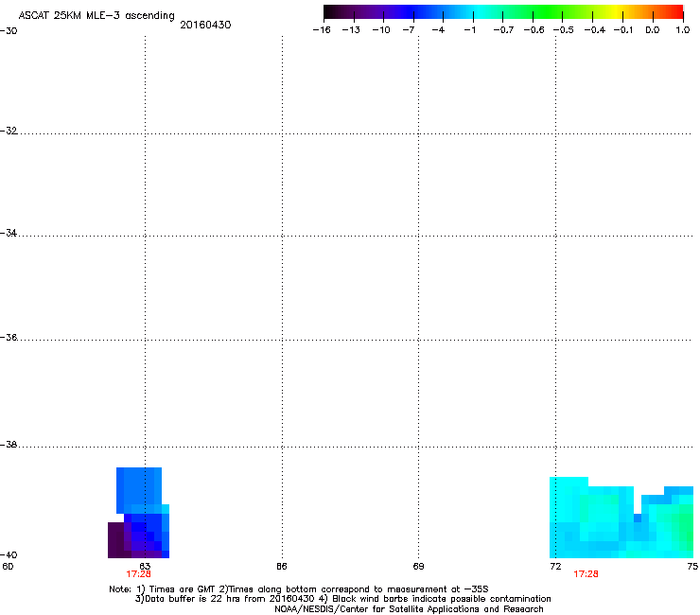Click the 75 longitude axis label
The height and width of the screenshot is (615, 700).
[x=692, y=567]
